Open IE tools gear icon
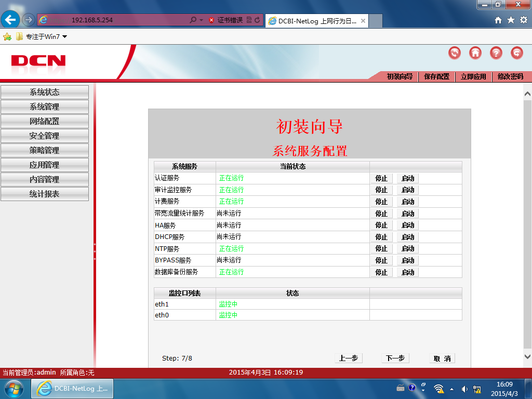The width and height of the screenshot is (532, 399). [524, 20]
